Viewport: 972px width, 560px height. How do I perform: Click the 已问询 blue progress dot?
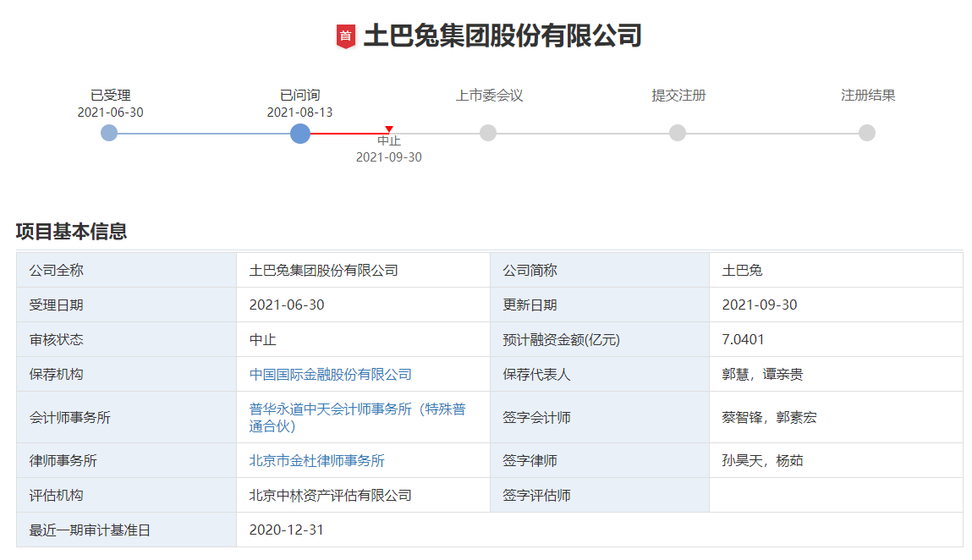click(x=300, y=133)
